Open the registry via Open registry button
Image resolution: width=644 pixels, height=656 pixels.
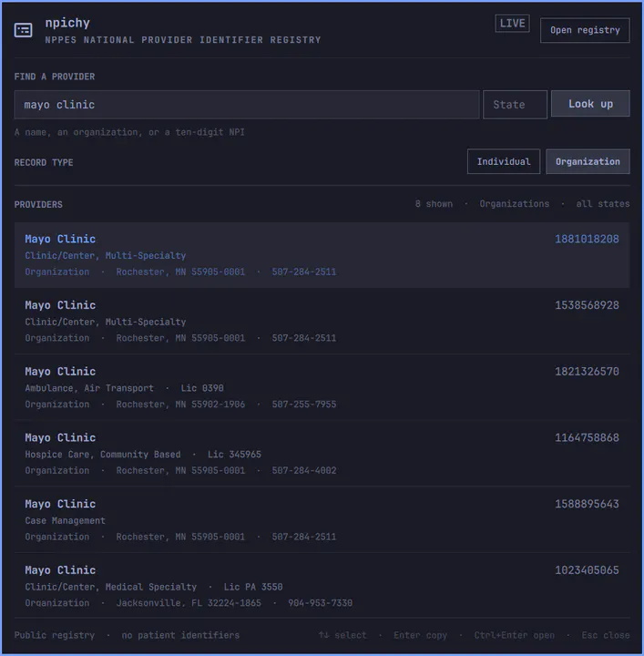point(585,30)
